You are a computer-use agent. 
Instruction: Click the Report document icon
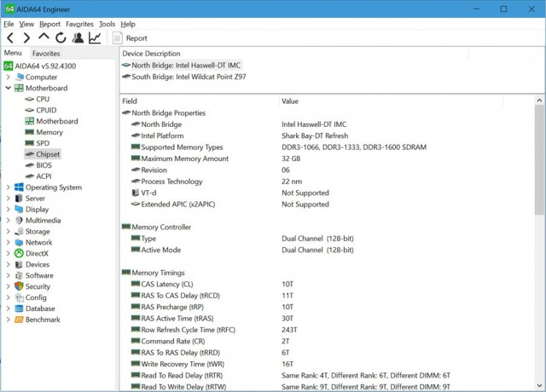click(x=118, y=37)
